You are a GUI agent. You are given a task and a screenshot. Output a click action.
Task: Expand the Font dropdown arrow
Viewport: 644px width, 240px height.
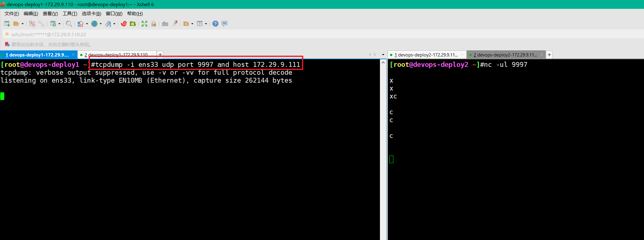(114, 24)
